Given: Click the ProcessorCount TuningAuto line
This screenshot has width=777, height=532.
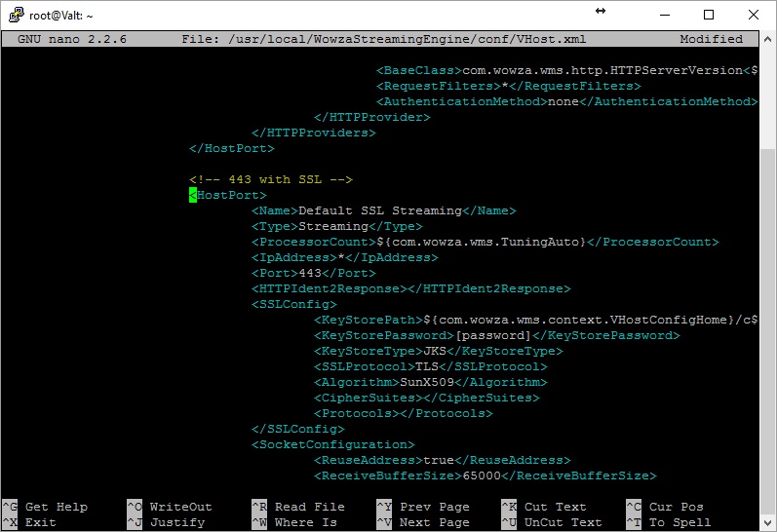Looking at the screenshot, I should 486,242.
